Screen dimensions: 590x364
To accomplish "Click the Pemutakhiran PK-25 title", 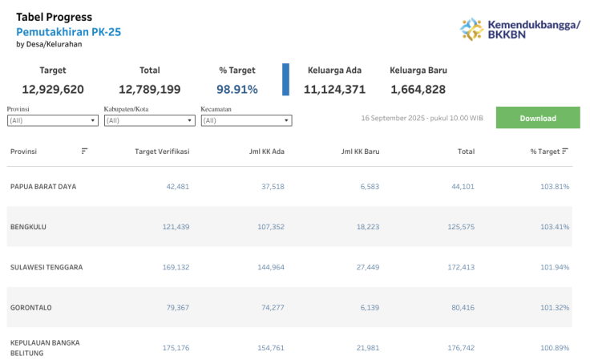I will pyautogui.click(x=69, y=31).
